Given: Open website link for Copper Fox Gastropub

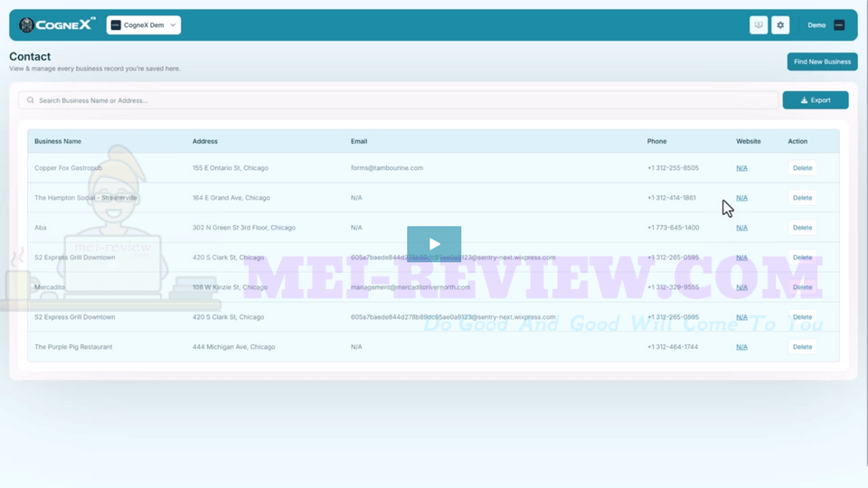Looking at the screenshot, I should (x=741, y=168).
